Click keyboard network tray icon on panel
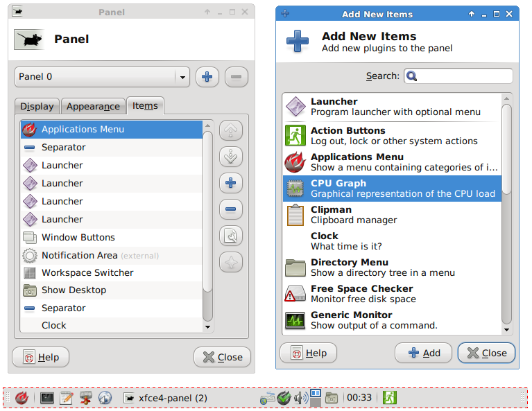Screen dimensions: 532x411 268,398
